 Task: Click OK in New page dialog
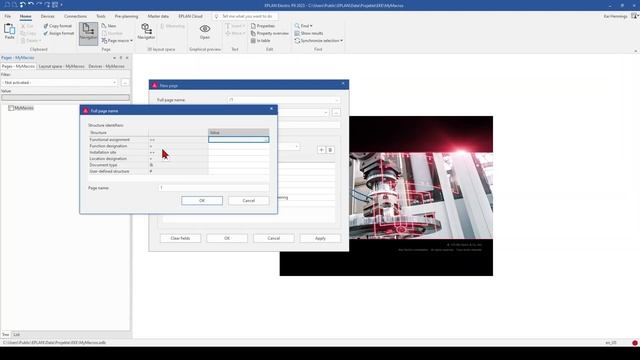point(227,238)
